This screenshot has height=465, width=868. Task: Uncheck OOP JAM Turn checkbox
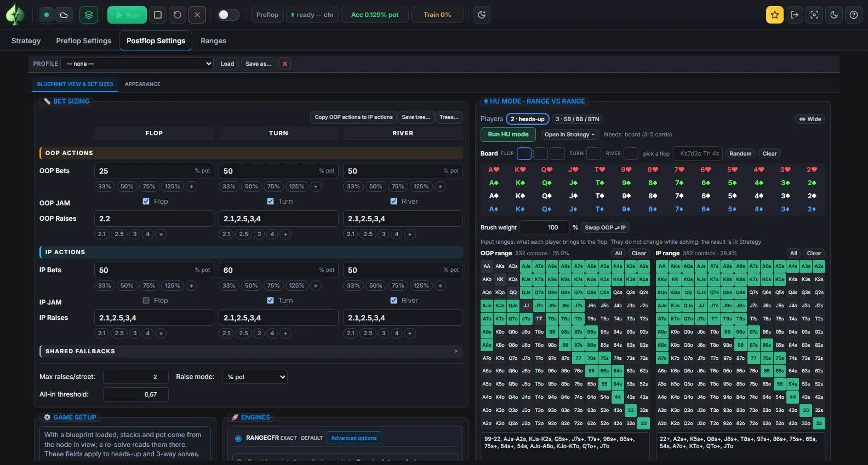[x=270, y=201]
